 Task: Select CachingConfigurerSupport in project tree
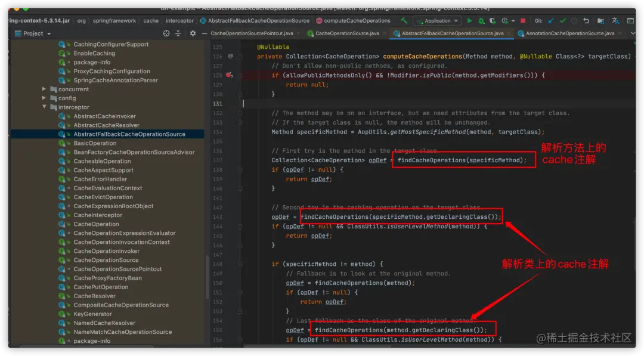111,44
